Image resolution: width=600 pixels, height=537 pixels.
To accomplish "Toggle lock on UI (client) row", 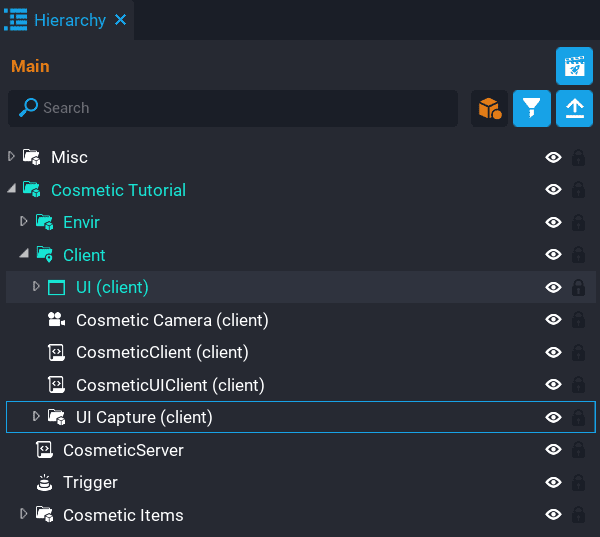I will [578, 288].
